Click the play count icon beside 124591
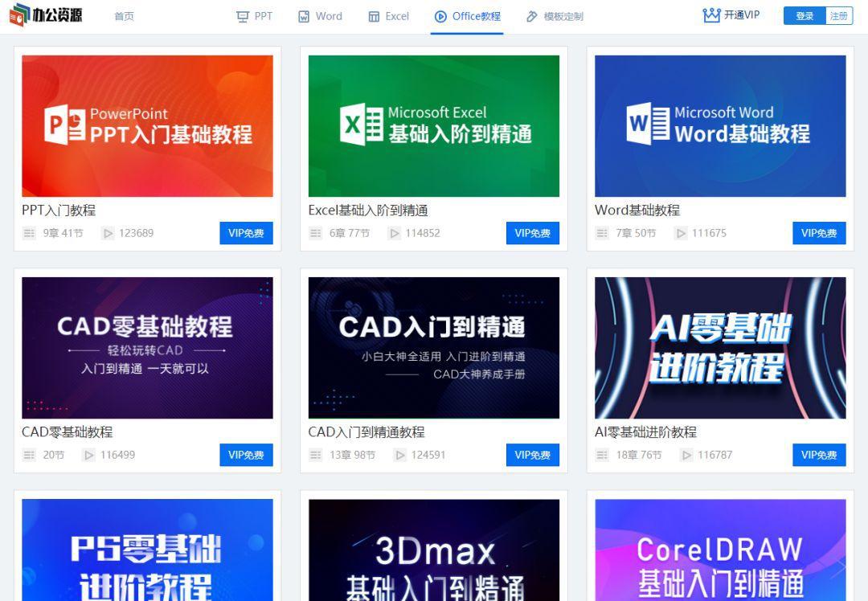 pos(399,456)
